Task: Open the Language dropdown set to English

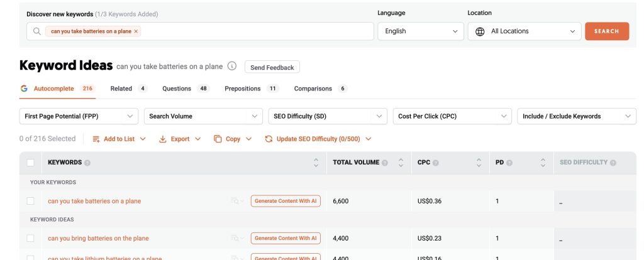Action: (420, 31)
